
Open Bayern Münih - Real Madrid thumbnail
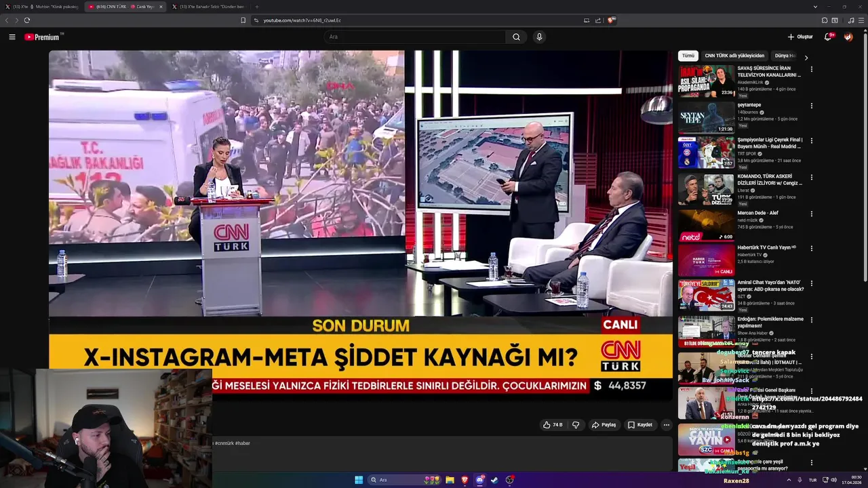tap(707, 152)
